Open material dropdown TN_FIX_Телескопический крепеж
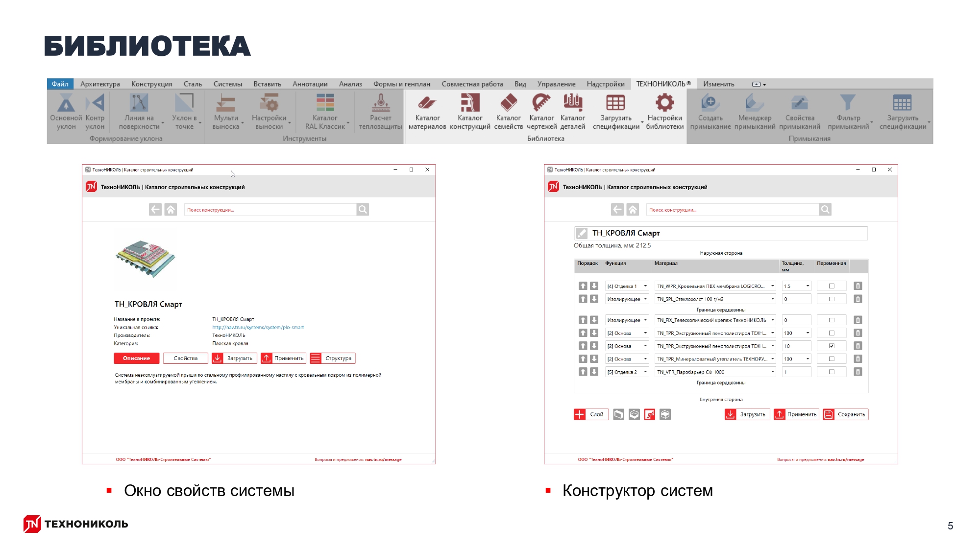Image resolution: width=980 pixels, height=551 pixels. (715, 320)
